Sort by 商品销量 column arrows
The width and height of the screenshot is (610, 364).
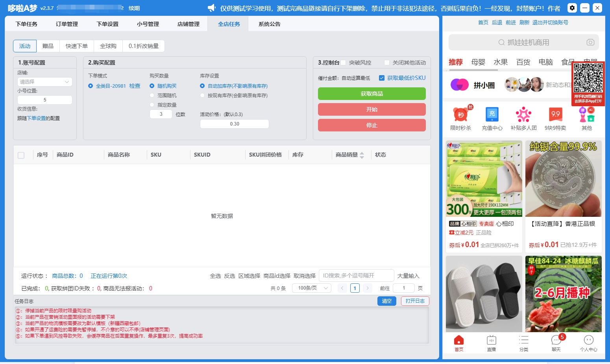pos(362,155)
